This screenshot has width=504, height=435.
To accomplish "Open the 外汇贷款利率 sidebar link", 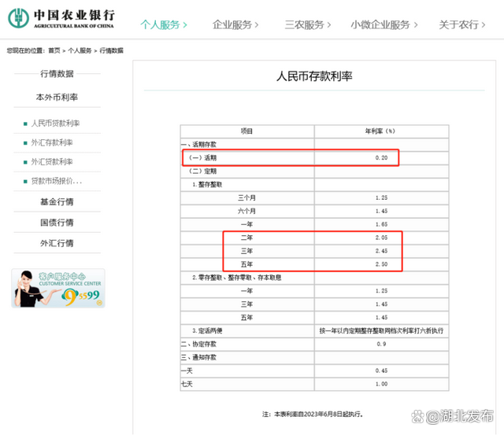I will click(x=52, y=162).
